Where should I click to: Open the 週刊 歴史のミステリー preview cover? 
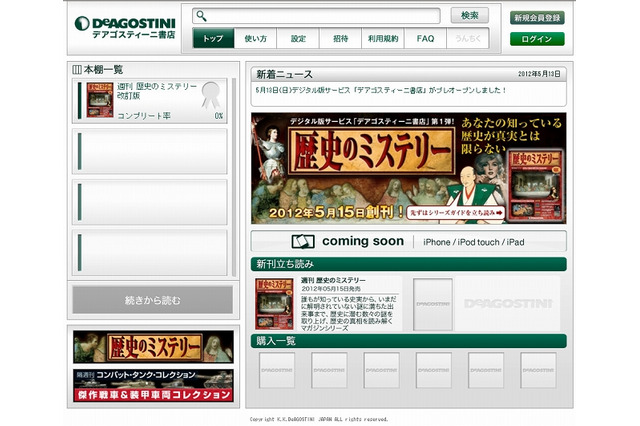(274, 304)
